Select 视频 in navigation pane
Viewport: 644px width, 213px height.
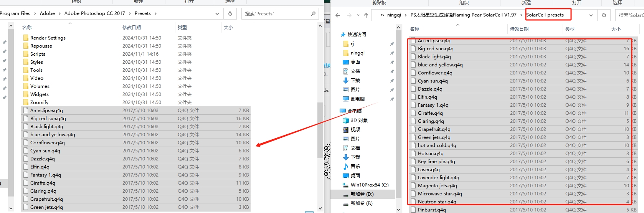tap(355, 129)
